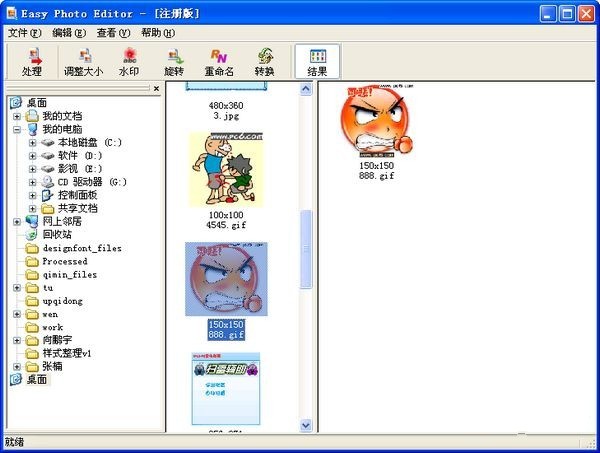Viewport: 600px width, 453px height.
Task: Click the 处理 (Process) toolbar icon
Action: click(32, 62)
